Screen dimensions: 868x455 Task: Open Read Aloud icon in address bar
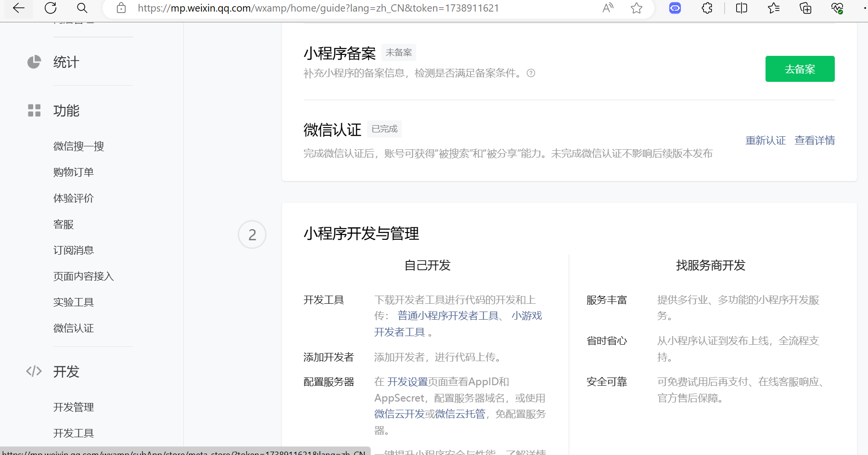[608, 8]
